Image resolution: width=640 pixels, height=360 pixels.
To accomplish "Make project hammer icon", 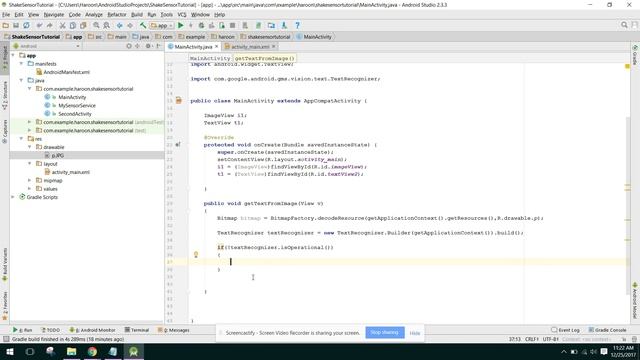I will point(143,25).
